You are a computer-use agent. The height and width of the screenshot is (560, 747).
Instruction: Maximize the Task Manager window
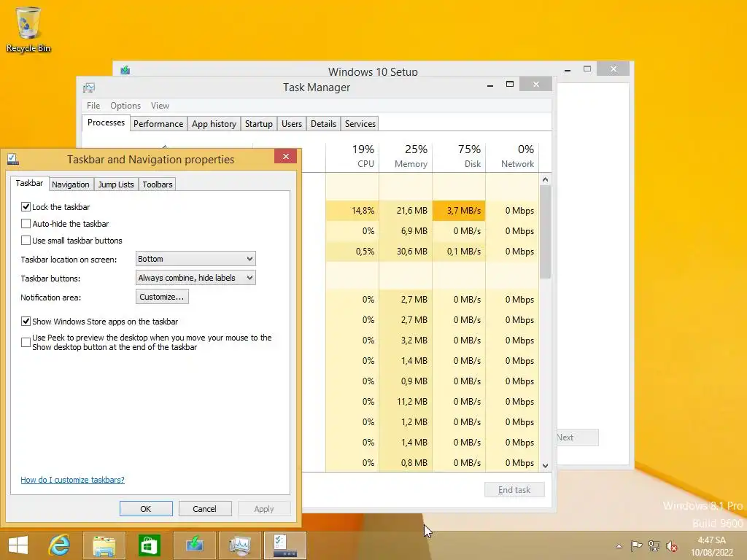coord(510,85)
